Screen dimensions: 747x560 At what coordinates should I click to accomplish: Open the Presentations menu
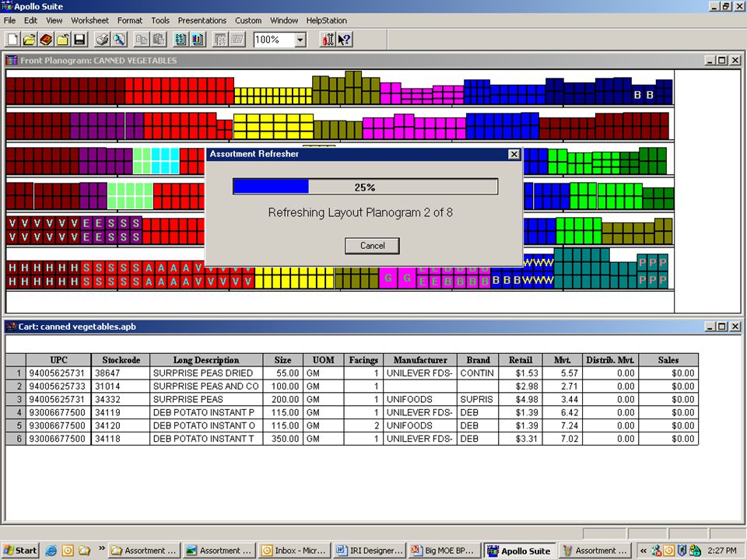202,20
